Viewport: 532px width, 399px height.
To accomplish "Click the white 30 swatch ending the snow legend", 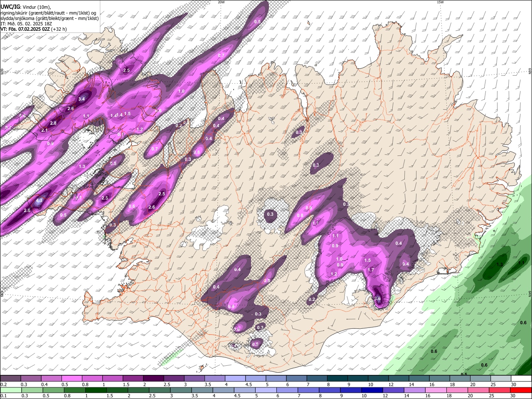I will [520, 378].
